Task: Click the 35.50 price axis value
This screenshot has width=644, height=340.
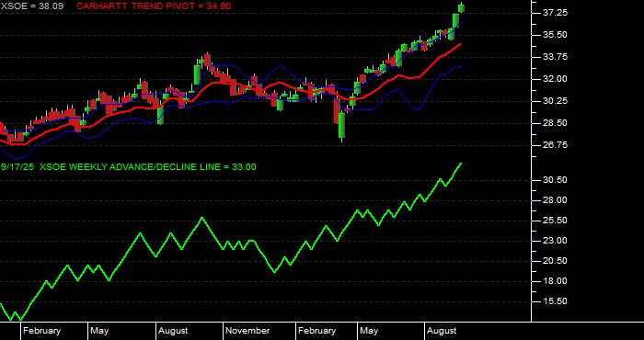Action: click(555, 35)
